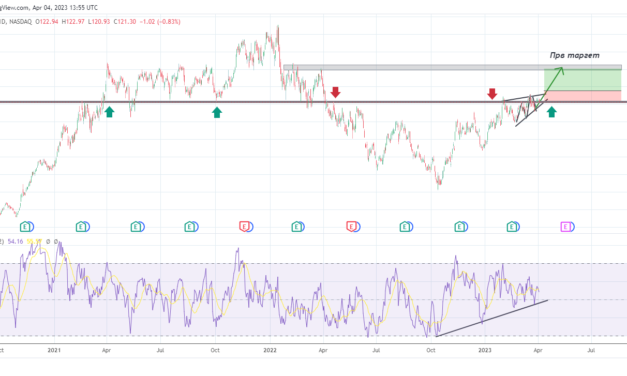Select the earnings marker near May 2021

click(x=137, y=227)
